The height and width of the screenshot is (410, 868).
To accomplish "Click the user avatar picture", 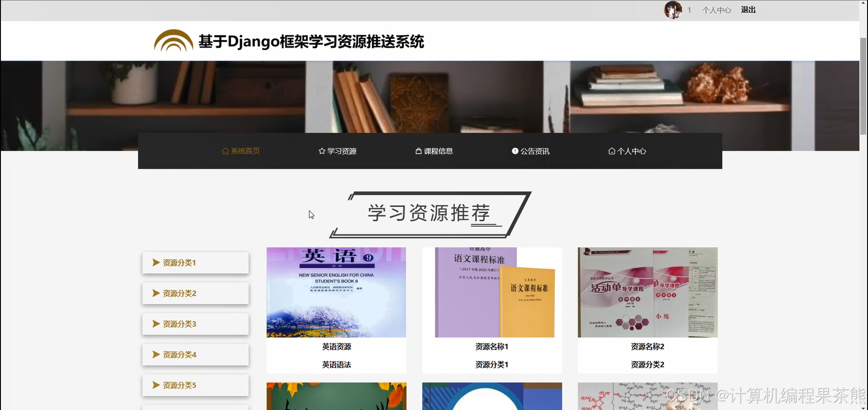I will 673,10.
